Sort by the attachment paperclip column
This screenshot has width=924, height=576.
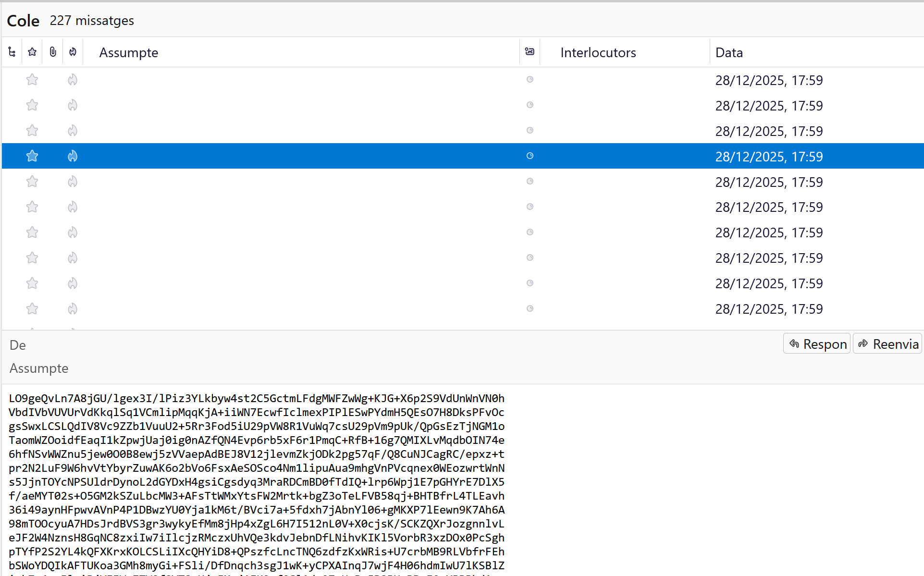(53, 52)
